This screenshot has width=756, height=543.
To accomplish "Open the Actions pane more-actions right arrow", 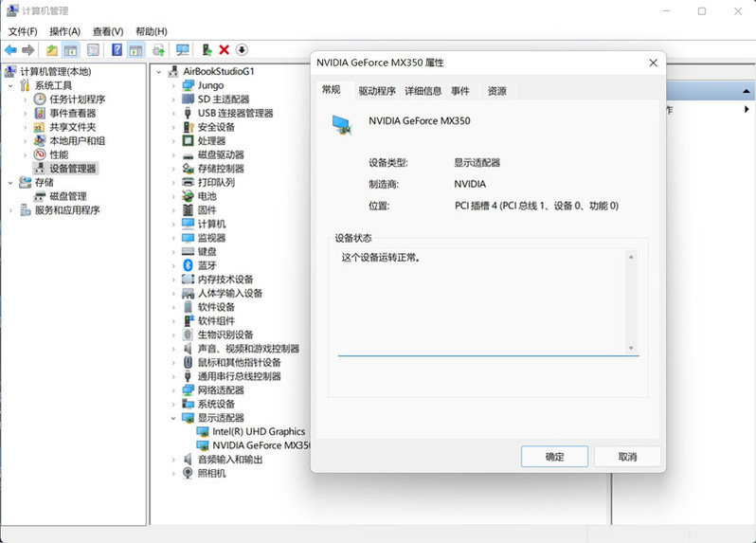I will point(747,110).
